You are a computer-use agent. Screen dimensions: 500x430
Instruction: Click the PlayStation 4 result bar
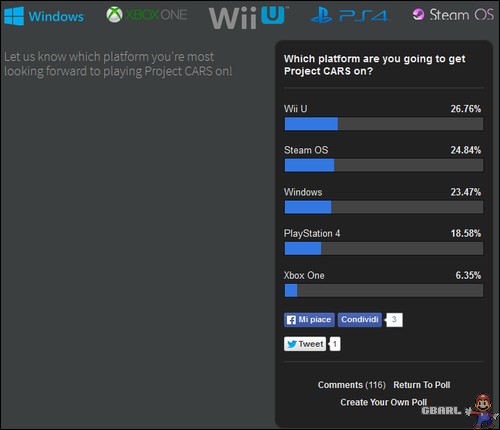tap(384, 248)
